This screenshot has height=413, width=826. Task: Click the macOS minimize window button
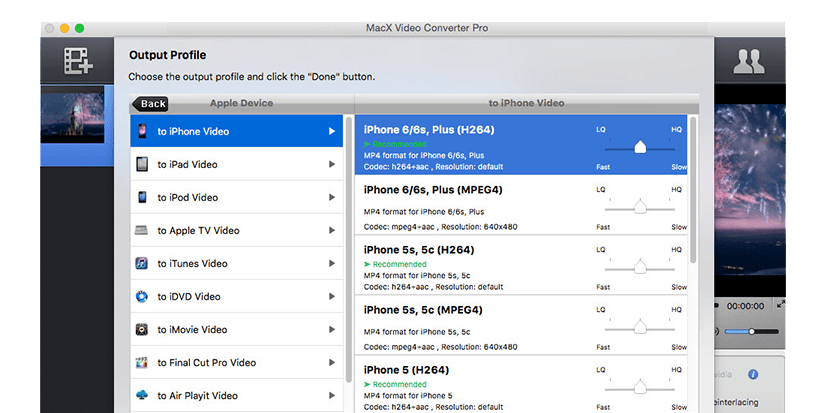(x=64, y=28)
